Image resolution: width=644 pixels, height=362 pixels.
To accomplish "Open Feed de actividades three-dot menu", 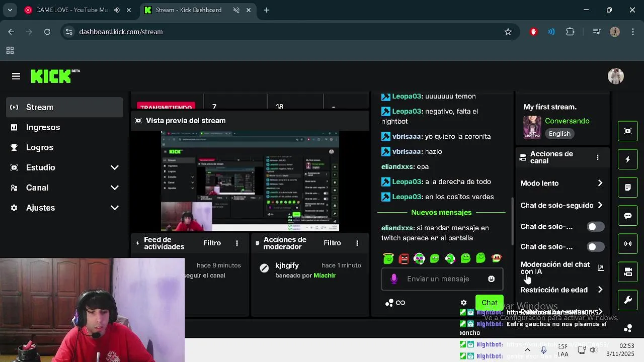I will point(237,243).
